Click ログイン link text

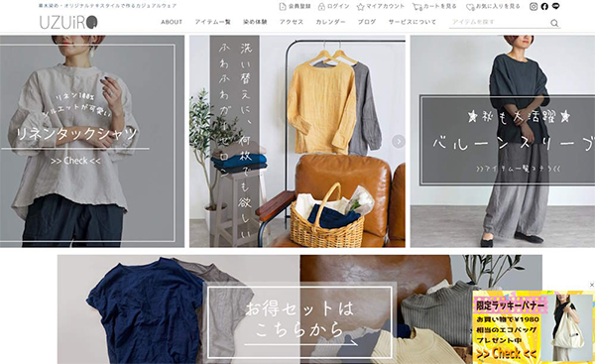(x=338, y=7)
